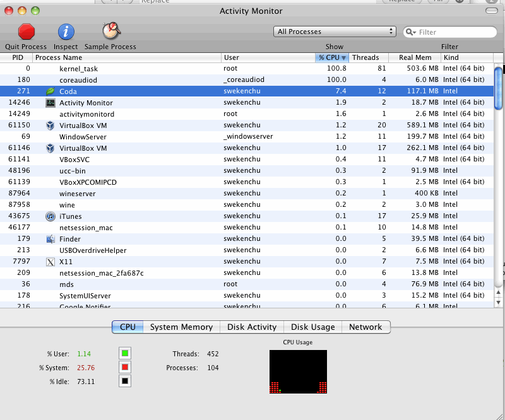The width and height of the screenshot is (505, 420).
Task: Click the _coreaudiod user cell
Action: [244, 79]
